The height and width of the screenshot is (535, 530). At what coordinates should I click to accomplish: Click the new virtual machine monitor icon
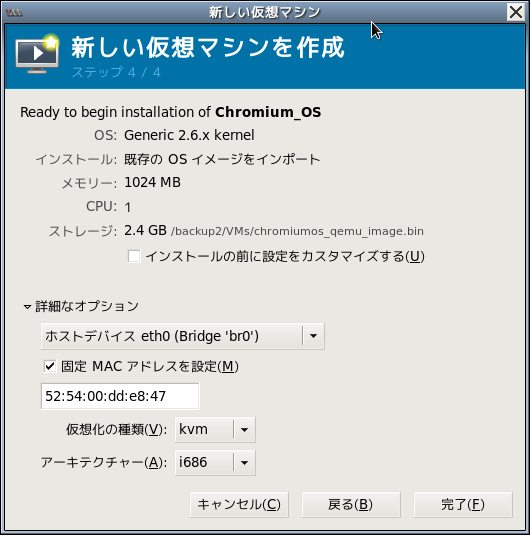point(37,54)
